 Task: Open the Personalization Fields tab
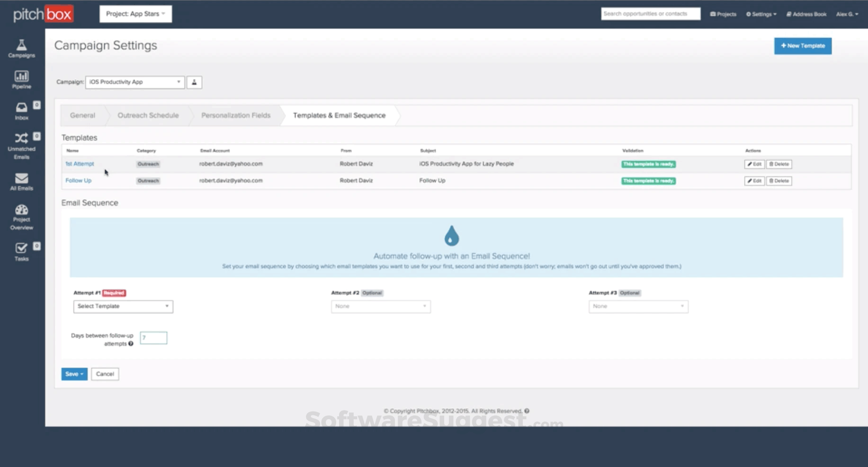(x=235, y=115)
